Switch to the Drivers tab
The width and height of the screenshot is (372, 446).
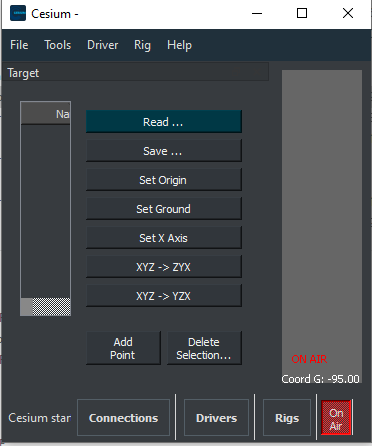click(x=216, y=418)
